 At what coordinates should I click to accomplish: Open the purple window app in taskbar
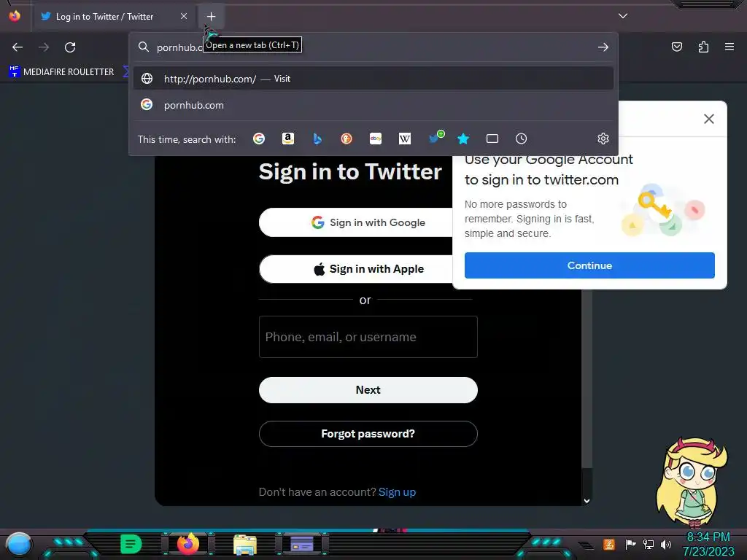301,544
